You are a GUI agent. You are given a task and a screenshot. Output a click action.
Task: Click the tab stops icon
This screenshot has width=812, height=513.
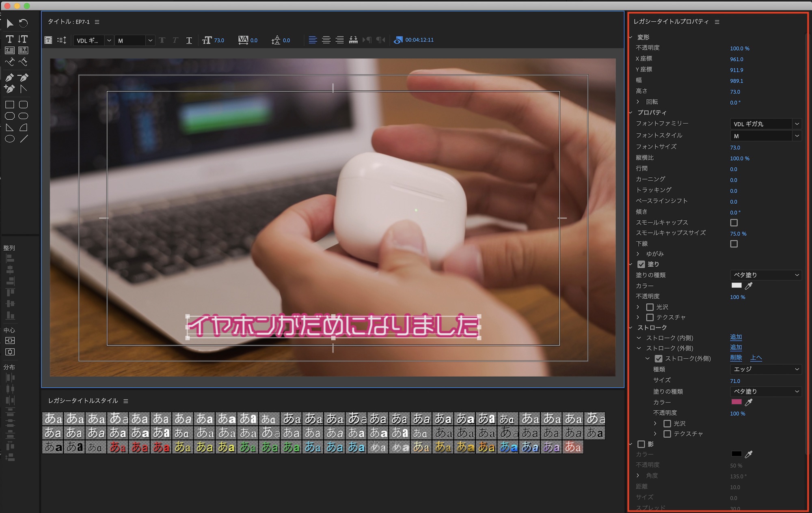353,40
